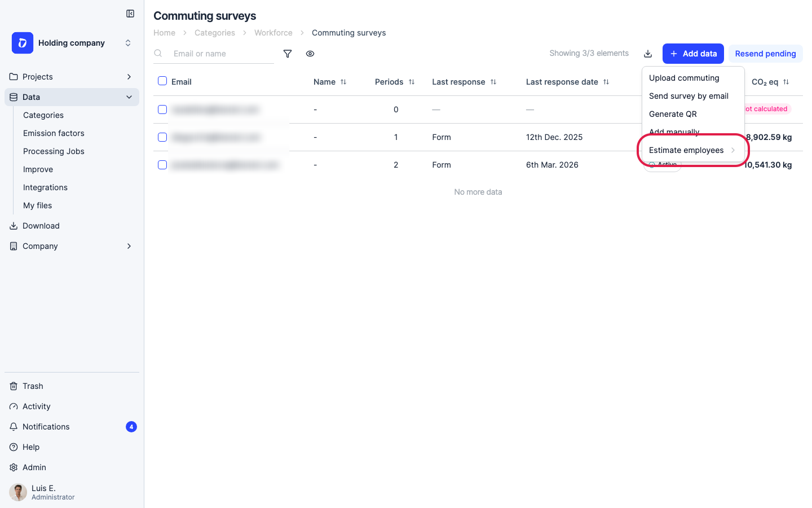Screen dimensions: 812x508
Task: Open Help
Action: click(x=31, y=447)
